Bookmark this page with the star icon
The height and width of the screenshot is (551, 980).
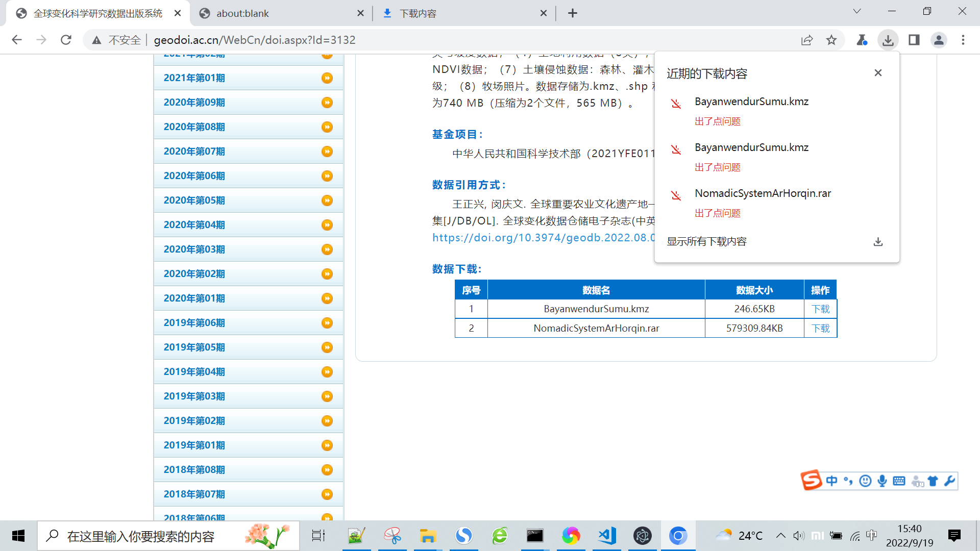click(832, 40)
